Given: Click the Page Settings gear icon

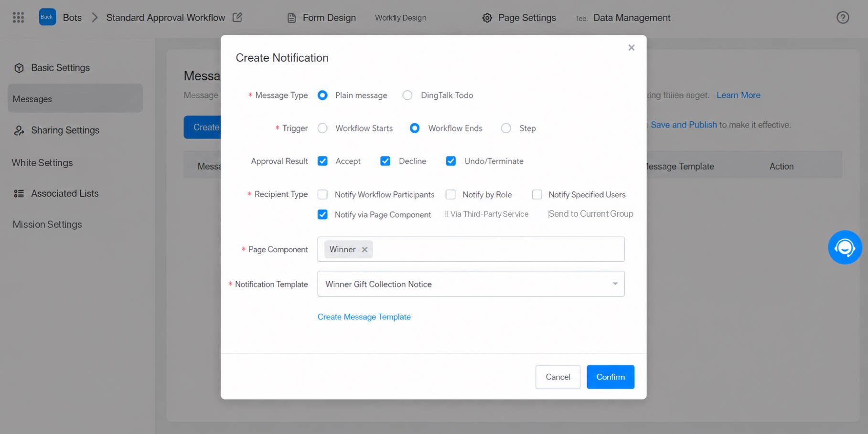Looking at the screenshot, I should click(487, 18).
